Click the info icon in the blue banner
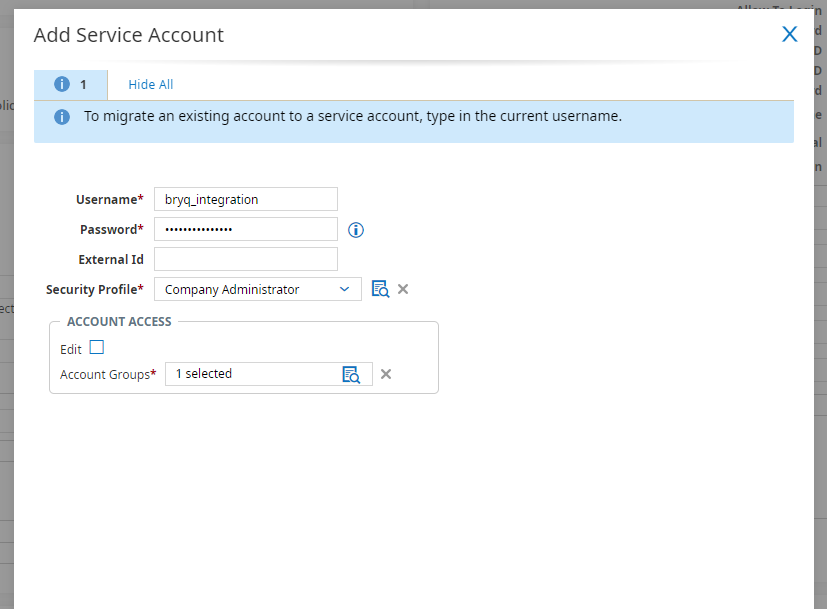Image resolution: width=827 pixels, height=609 pixels. [62, 117]
